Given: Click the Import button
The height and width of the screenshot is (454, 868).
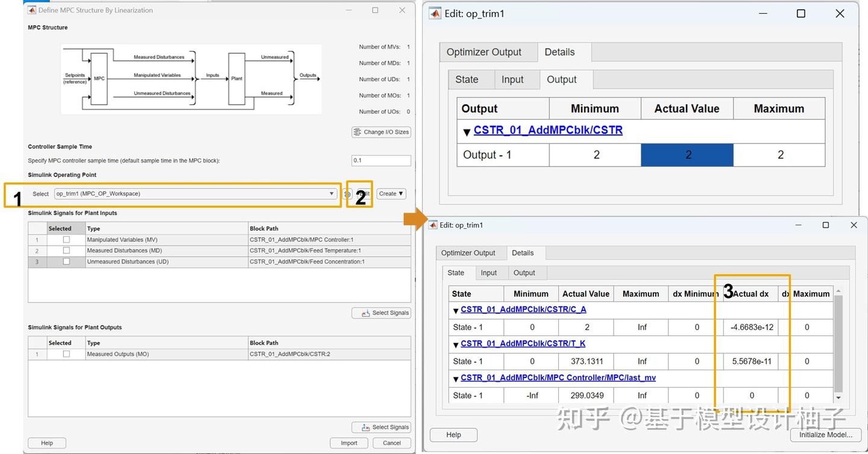Looking at the screenshot, I should click(348, 442).
